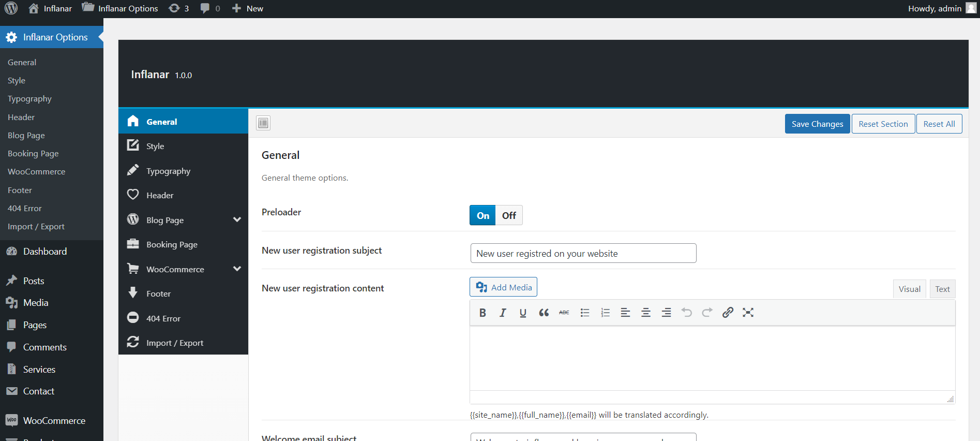Switch Preloader to Off

tap(509, 215)
